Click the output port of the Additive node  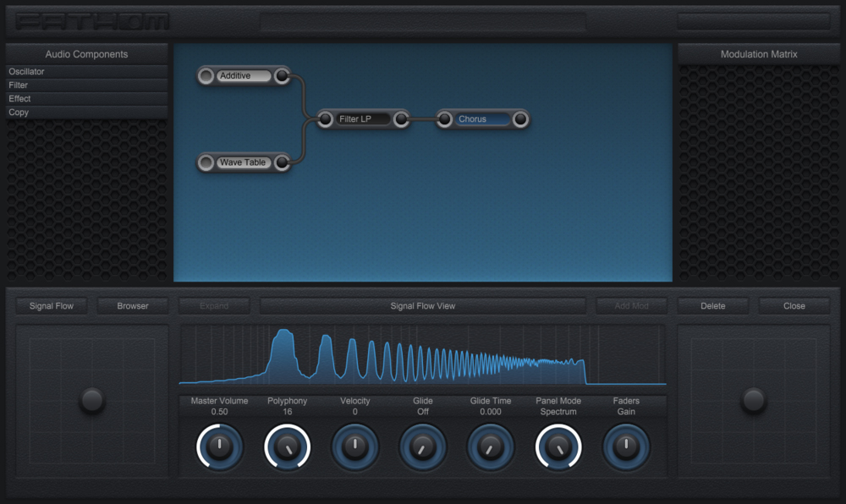point(282,75)
